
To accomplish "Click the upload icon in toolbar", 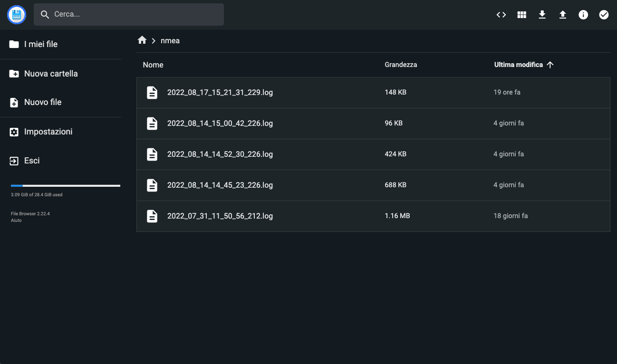I will 562,15.
